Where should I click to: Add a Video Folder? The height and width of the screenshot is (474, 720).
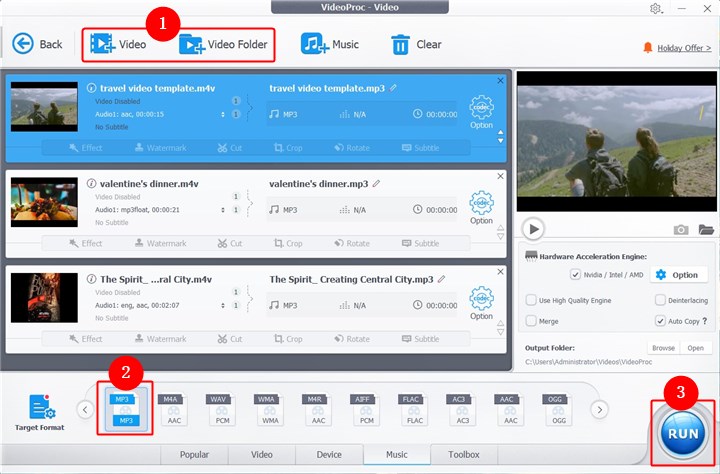223,44
